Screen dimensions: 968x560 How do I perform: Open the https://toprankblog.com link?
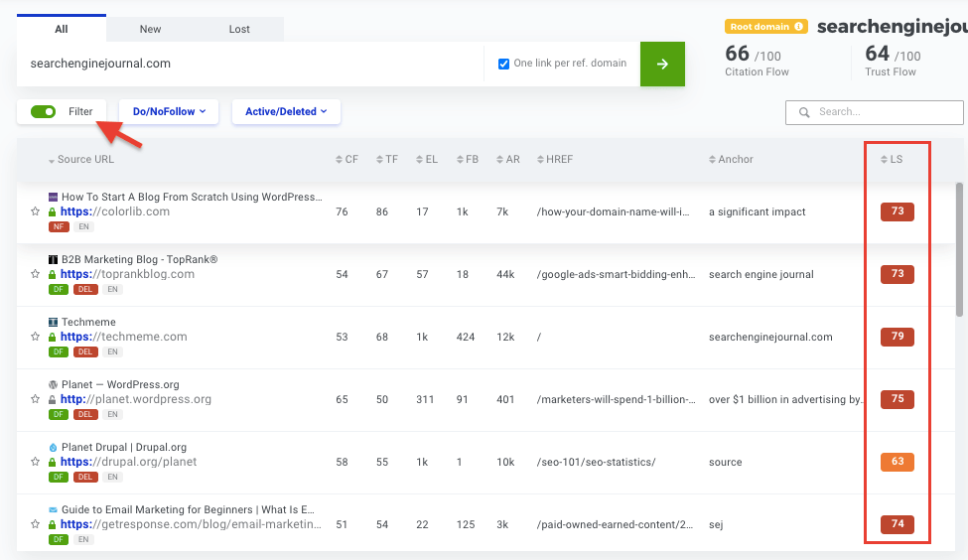tap(127, 273)
